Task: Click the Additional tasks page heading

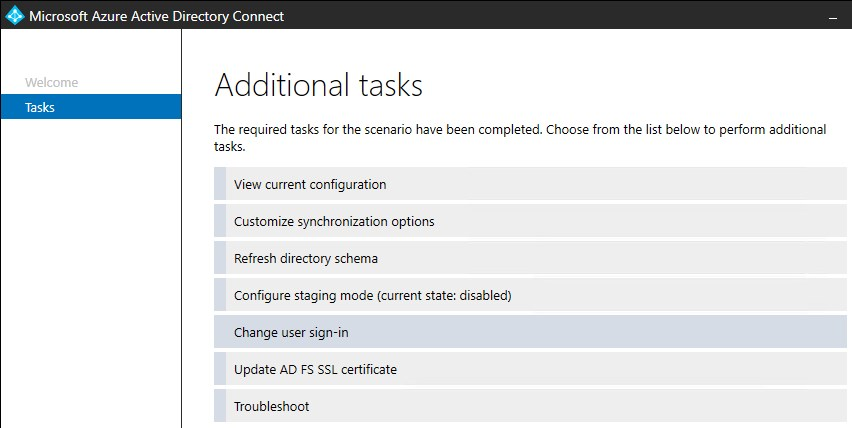Action: point(319,85)
